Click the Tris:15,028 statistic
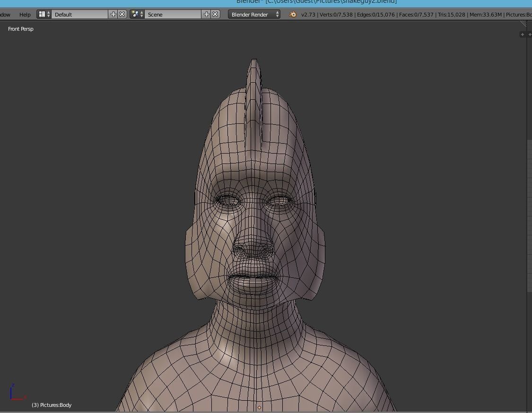 tap(452, 15)
